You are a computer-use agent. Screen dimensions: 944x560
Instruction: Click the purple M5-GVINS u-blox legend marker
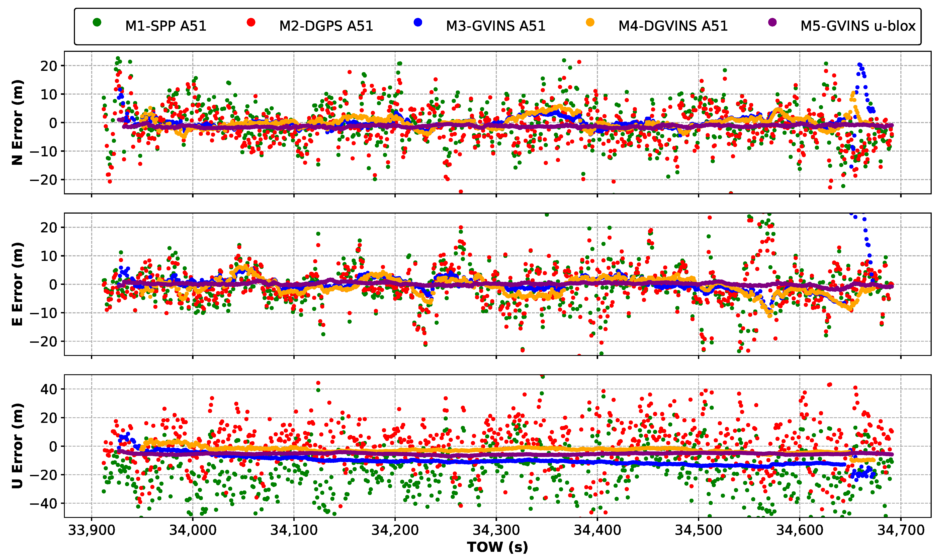coord(773,22)
